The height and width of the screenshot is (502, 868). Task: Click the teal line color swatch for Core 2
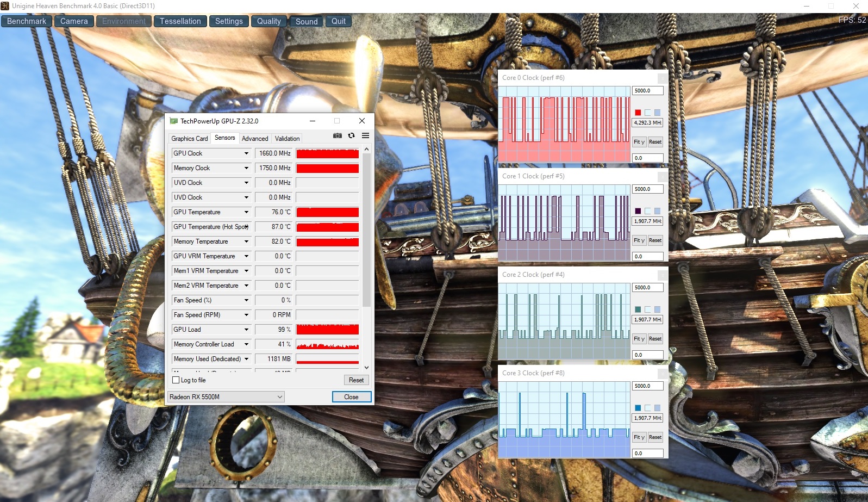(638, 309)
